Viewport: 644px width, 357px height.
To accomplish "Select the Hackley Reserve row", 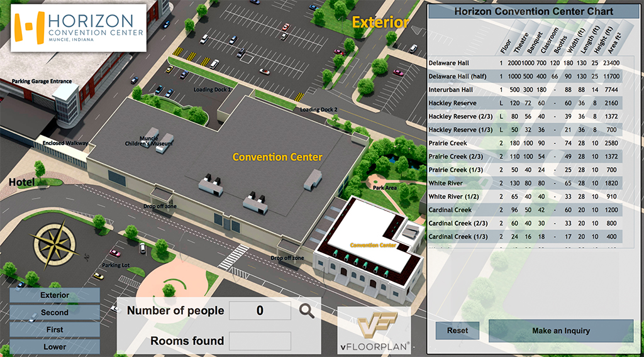I will click(525, 103).
